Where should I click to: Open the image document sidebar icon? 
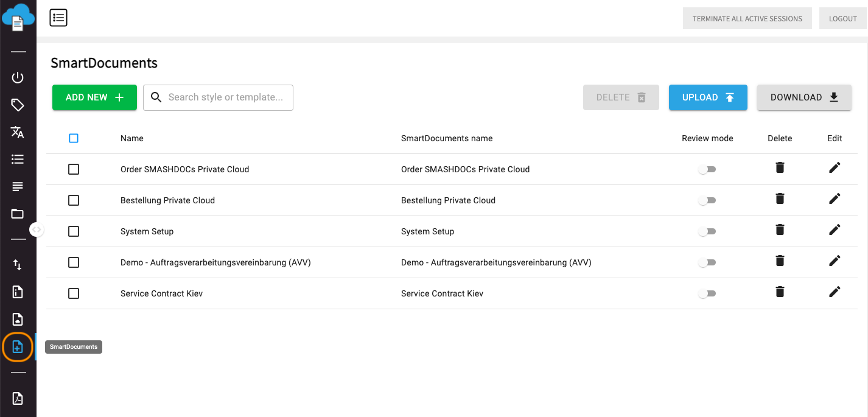[x=18, y=320]
